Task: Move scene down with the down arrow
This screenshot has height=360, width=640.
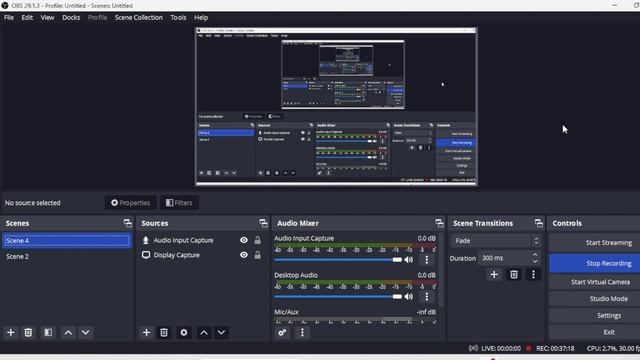Action: click(85, 333)
